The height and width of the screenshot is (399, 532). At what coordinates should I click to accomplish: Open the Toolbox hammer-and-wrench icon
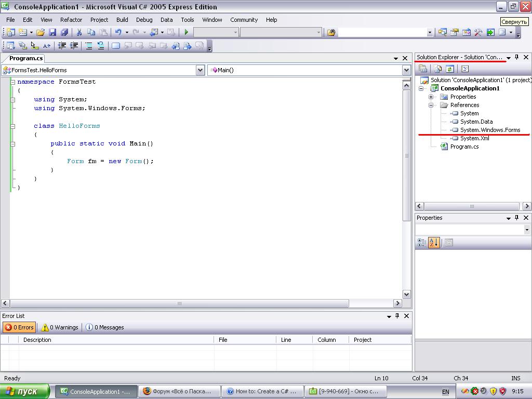coord(478,32)
